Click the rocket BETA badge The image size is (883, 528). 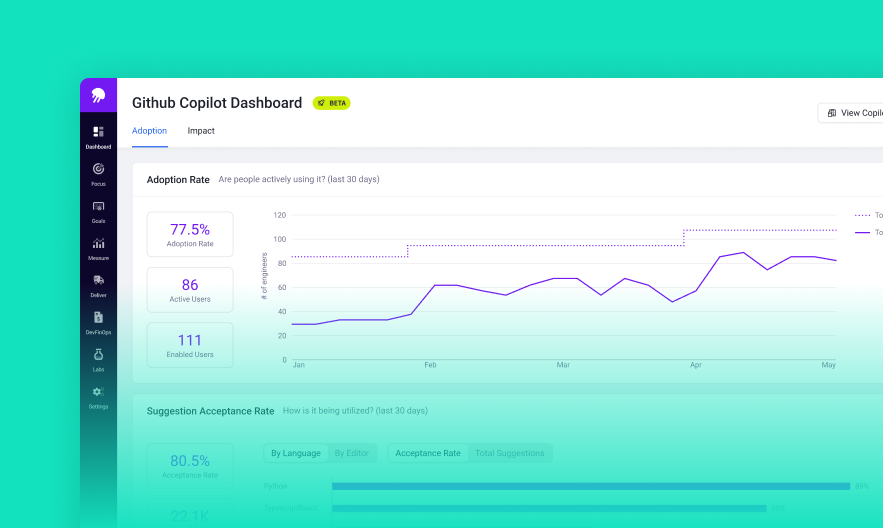tap(332, 103)
